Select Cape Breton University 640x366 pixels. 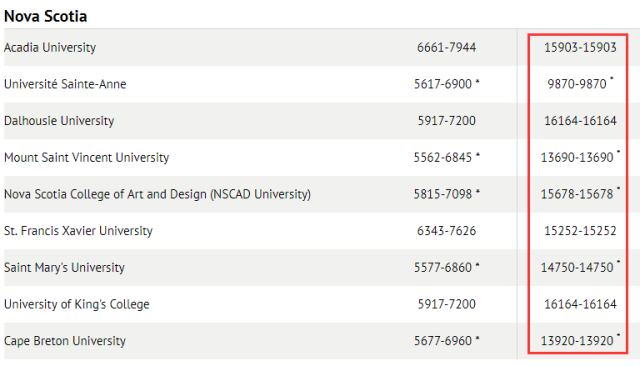(x=65, y=341)
